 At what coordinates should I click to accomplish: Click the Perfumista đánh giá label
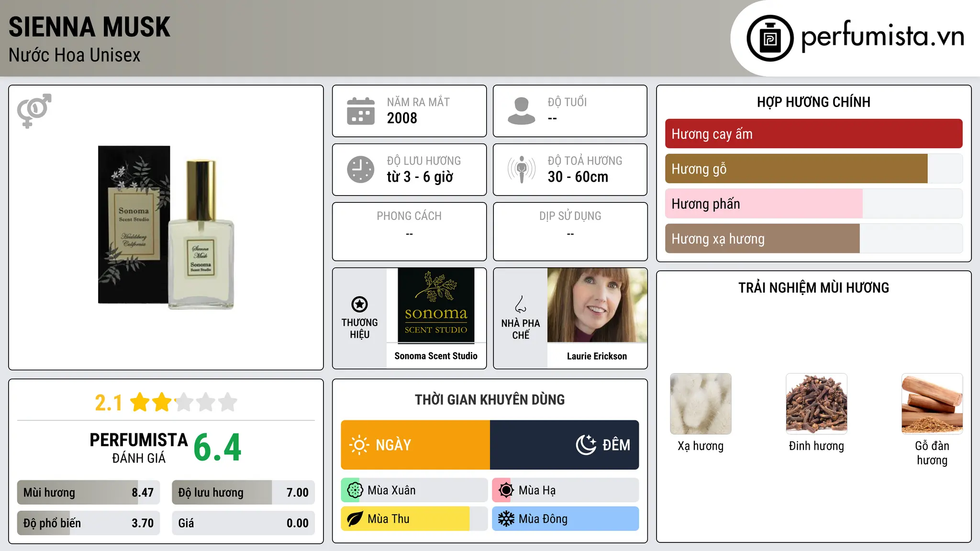pos(139,448)
